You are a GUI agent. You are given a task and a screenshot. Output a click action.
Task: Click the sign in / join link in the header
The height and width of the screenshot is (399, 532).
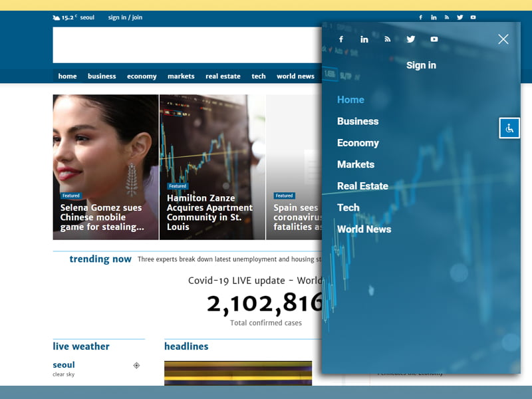pyautogui.click(x=125, y=17)
